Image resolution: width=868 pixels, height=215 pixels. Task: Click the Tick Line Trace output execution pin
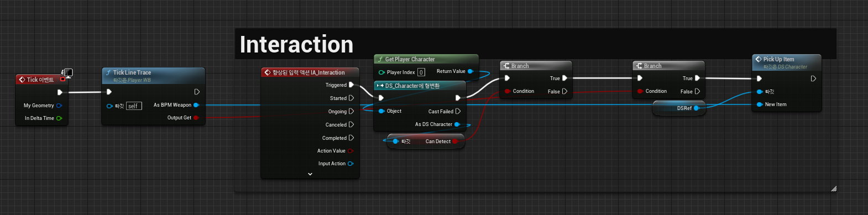coord(197,92)
